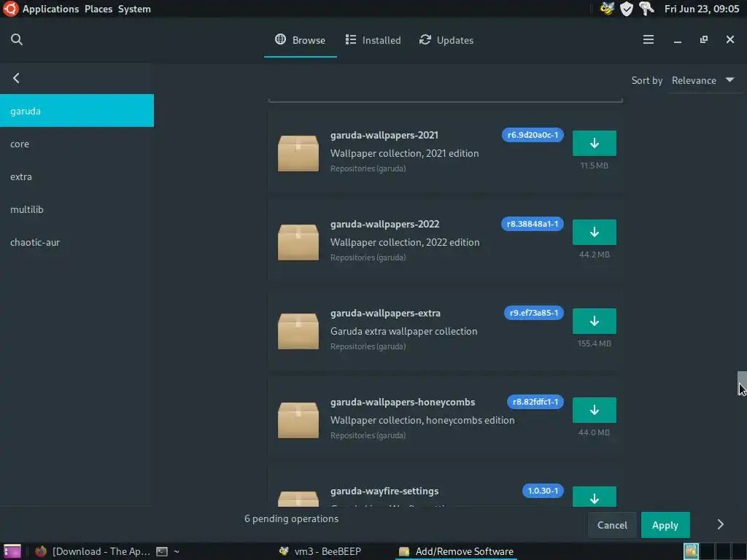This screenshot has width=747, height=560.
Task: Select the multilib repository
Action: coord(77,209)
